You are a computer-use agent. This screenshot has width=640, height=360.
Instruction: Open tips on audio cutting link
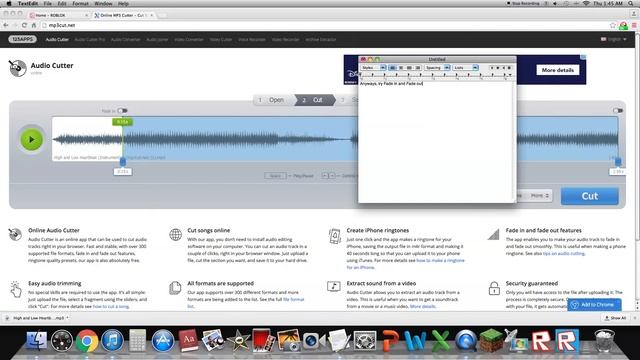tap(564, 253)
